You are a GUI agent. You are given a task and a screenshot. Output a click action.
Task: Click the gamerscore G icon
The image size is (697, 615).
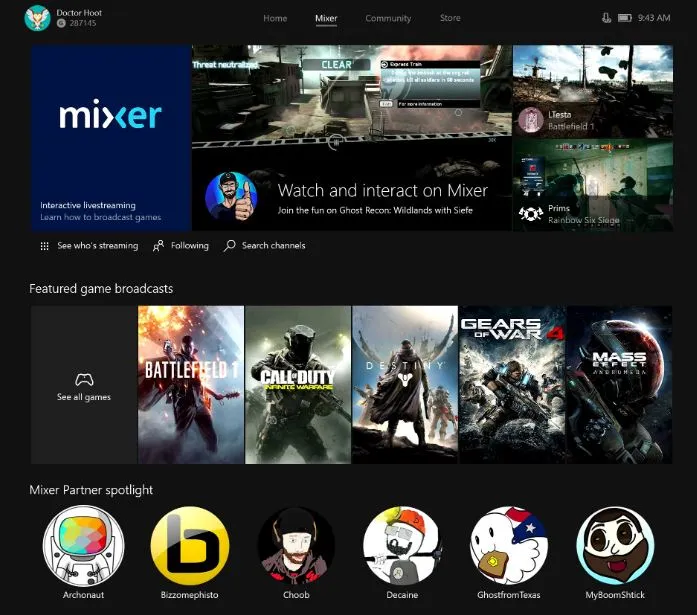coord(61,23)
